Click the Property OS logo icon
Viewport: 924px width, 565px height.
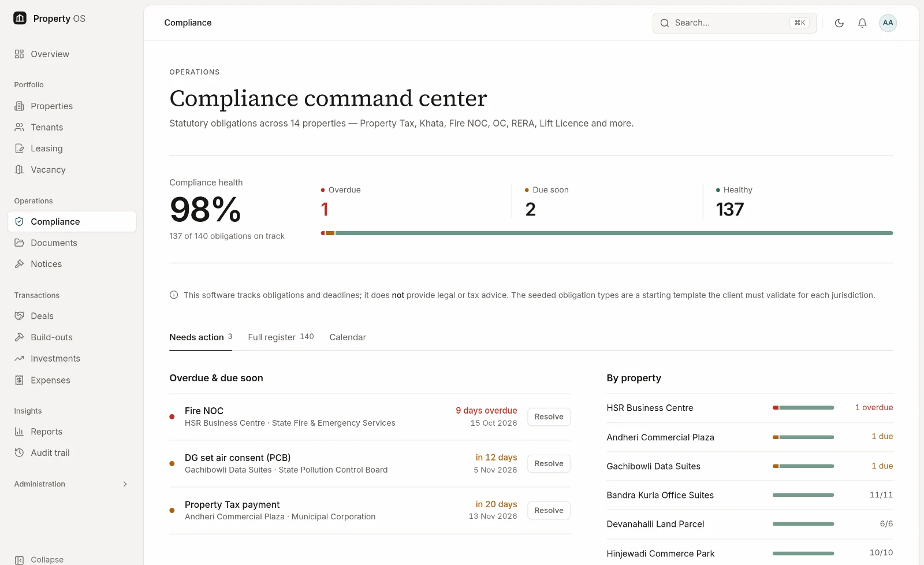[20, 18]
